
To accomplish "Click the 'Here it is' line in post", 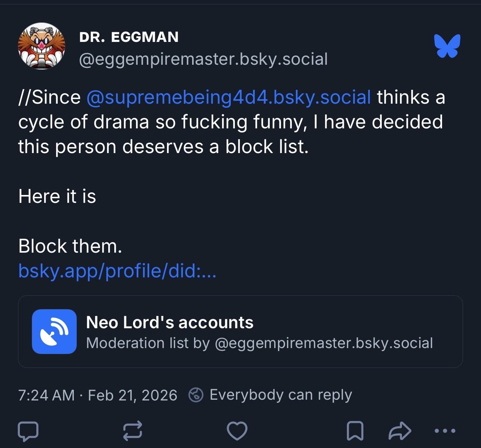I will click(57, 196).
